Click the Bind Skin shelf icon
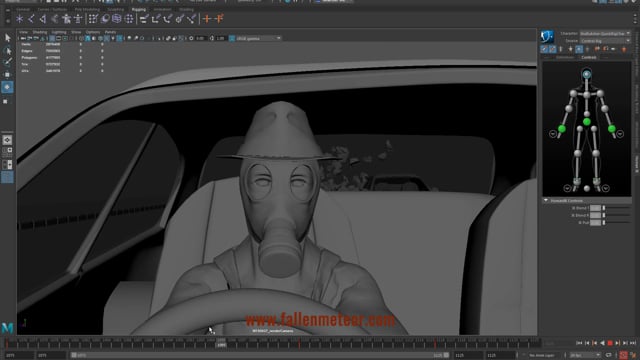This screenshot has width=640, height=360. [54, 19]
